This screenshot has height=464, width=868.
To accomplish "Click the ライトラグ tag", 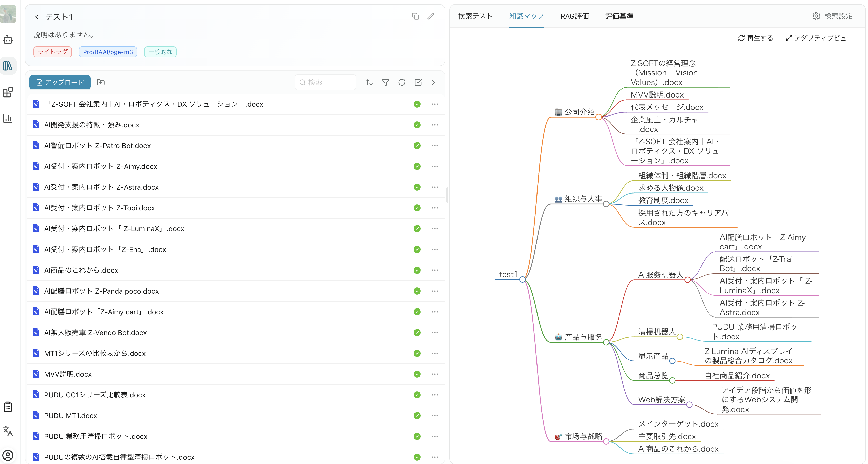I will pyautogui.click(x=53, y=52).
